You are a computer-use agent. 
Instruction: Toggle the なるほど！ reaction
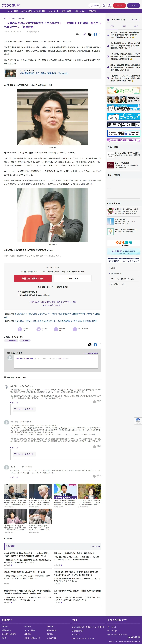pos(20,329)
